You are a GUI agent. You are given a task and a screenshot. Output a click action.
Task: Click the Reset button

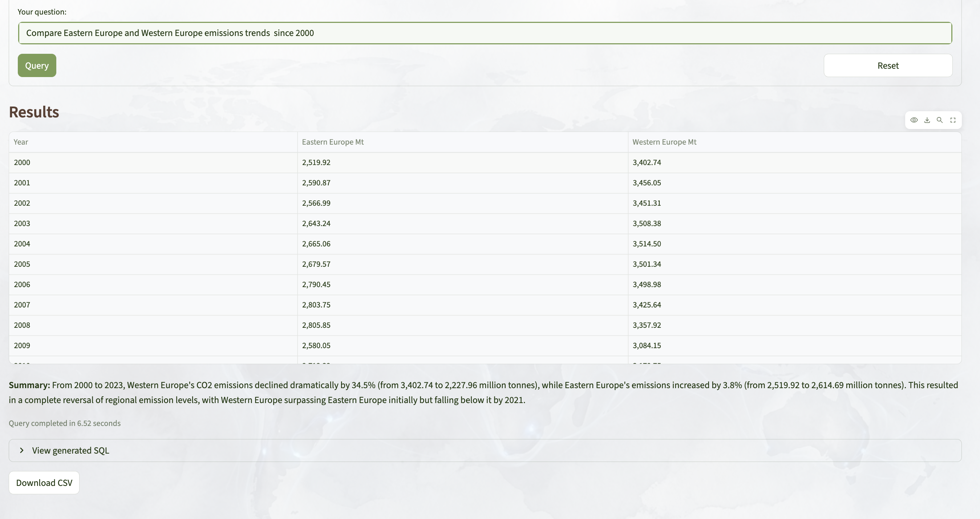point(887,65)
